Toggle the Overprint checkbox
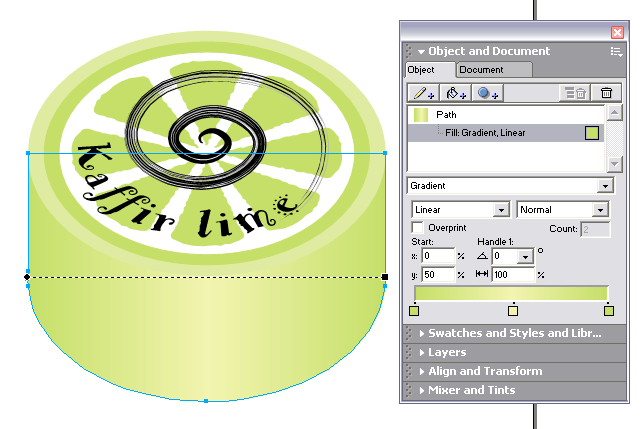Viewport: 641px width, 429px height. click(418, 227)
